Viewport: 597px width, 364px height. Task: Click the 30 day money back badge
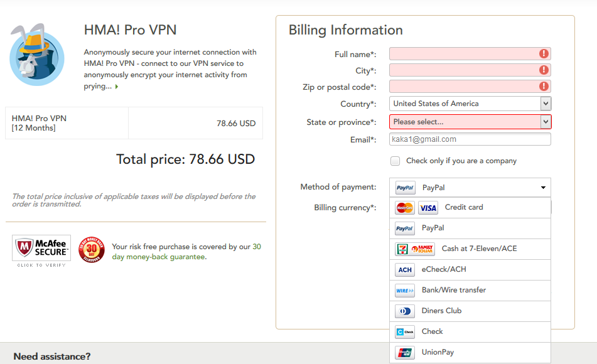[x=92, y=250]
